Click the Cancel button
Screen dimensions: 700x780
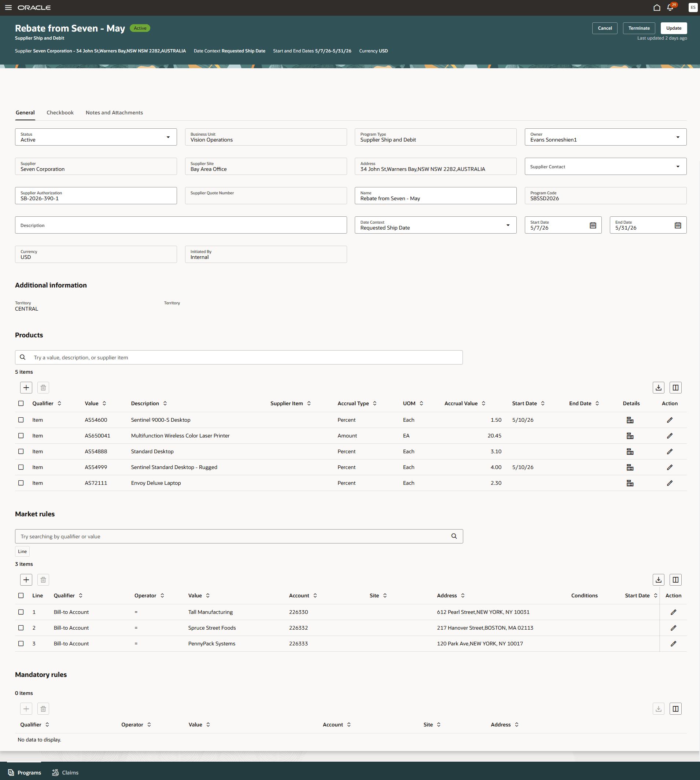[x=605, y=28]
